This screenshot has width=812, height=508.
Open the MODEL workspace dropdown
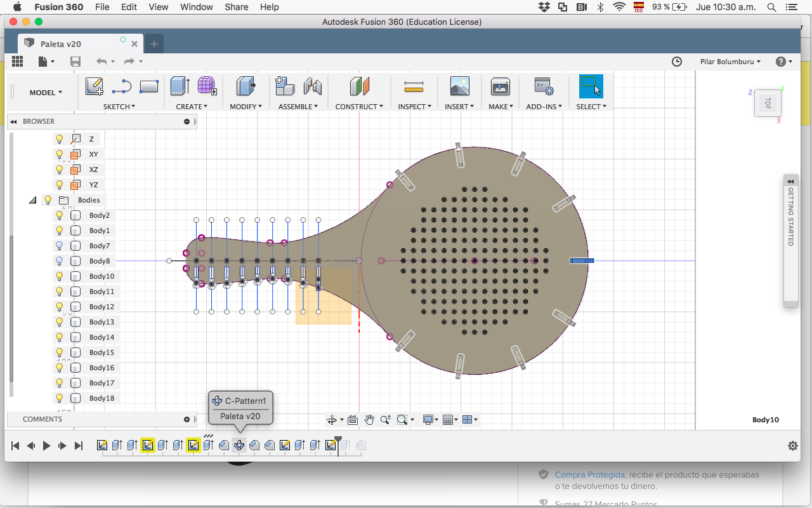point(46,93)
